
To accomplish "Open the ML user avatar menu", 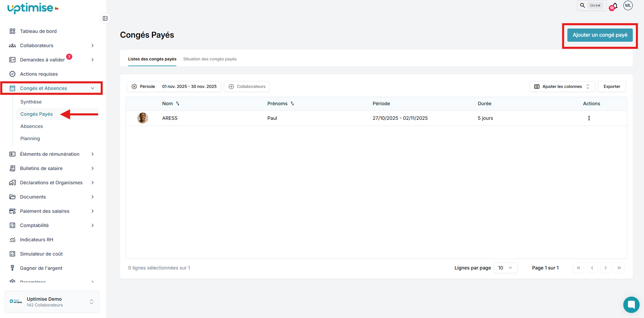I will coord(628,5).
